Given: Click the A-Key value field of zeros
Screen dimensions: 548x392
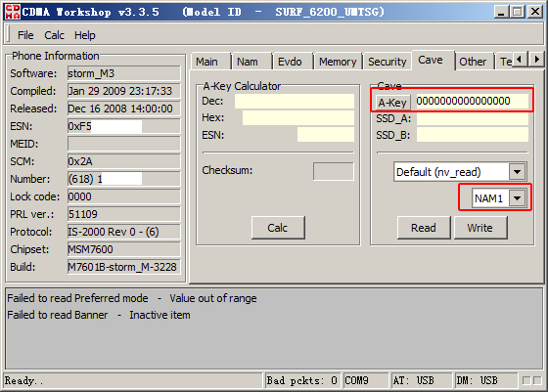Looking at the screenshot, I should point(472,102).
